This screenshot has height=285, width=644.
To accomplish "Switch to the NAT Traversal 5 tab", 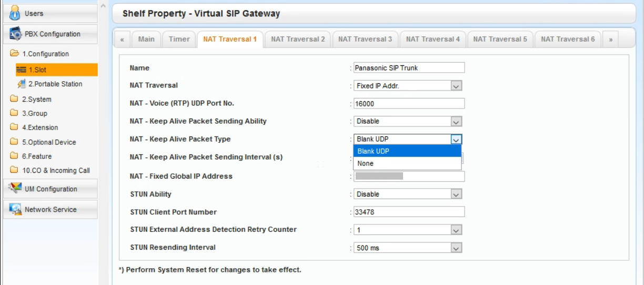I will (x=500, y=39).
